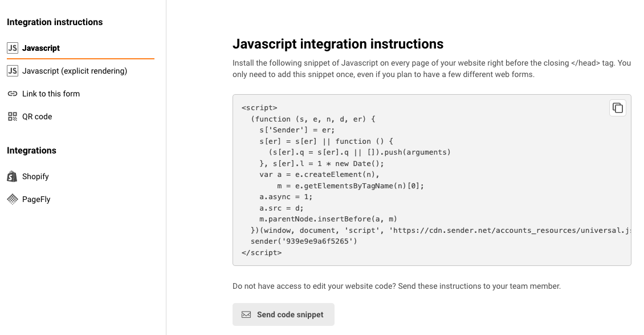Screen dimensions: 644x335
Task: Click the JS icon for explicit rendering
Action: coord(12,71)
